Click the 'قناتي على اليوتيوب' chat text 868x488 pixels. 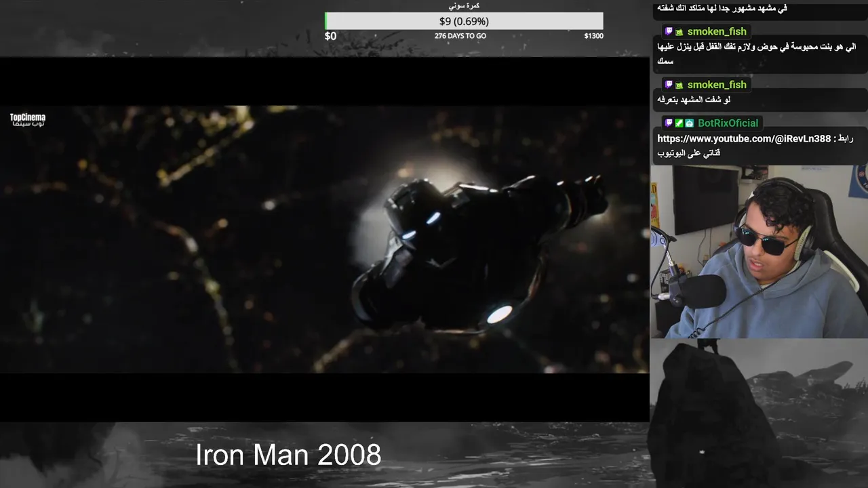point(688,153)
